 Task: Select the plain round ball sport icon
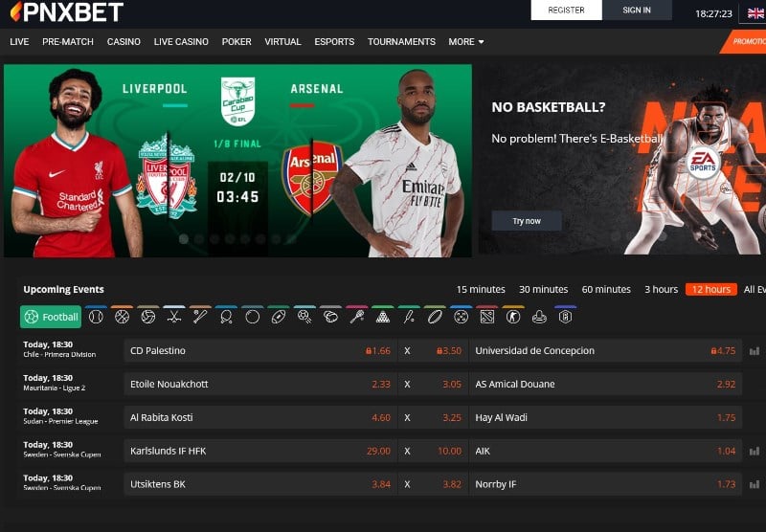point(253,318)
